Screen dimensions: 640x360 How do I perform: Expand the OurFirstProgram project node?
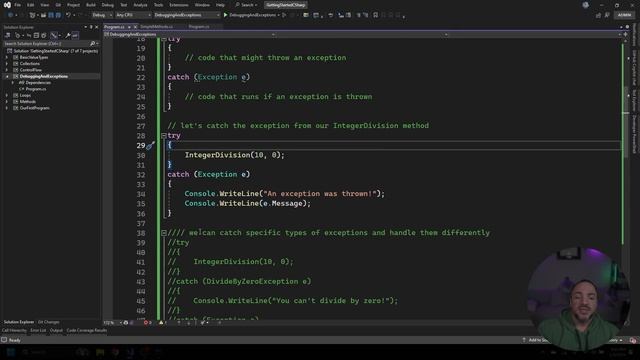tap(7, 108)
